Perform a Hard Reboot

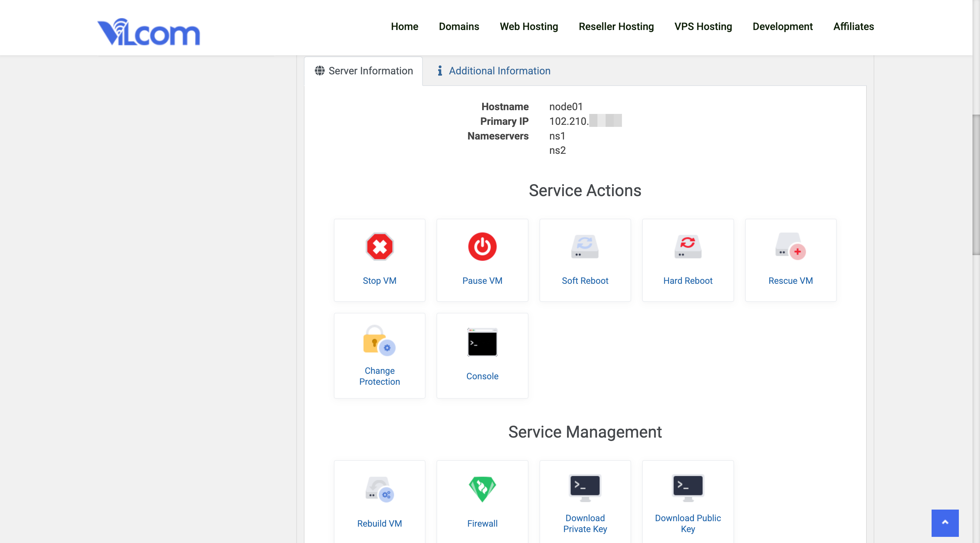pyautogui.click(x=688, y=260)
